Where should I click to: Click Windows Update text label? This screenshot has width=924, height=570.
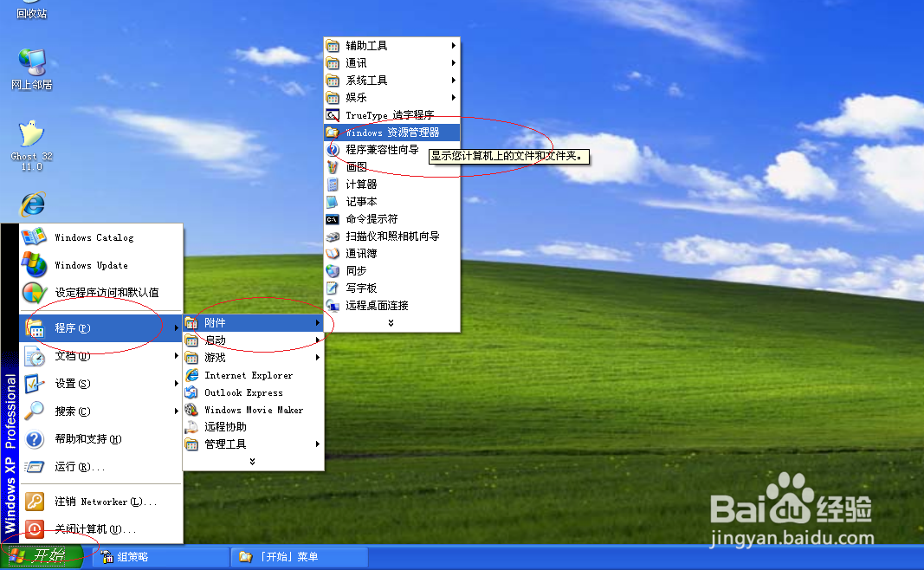(91, 265)
